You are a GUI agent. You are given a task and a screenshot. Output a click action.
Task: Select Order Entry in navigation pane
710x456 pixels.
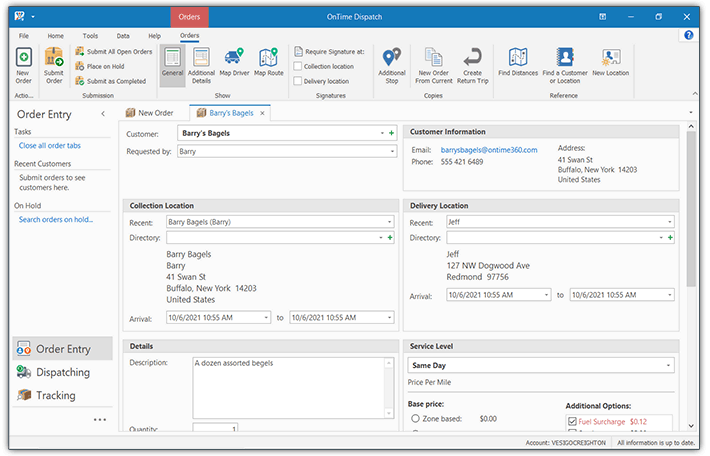coord(62,349)
